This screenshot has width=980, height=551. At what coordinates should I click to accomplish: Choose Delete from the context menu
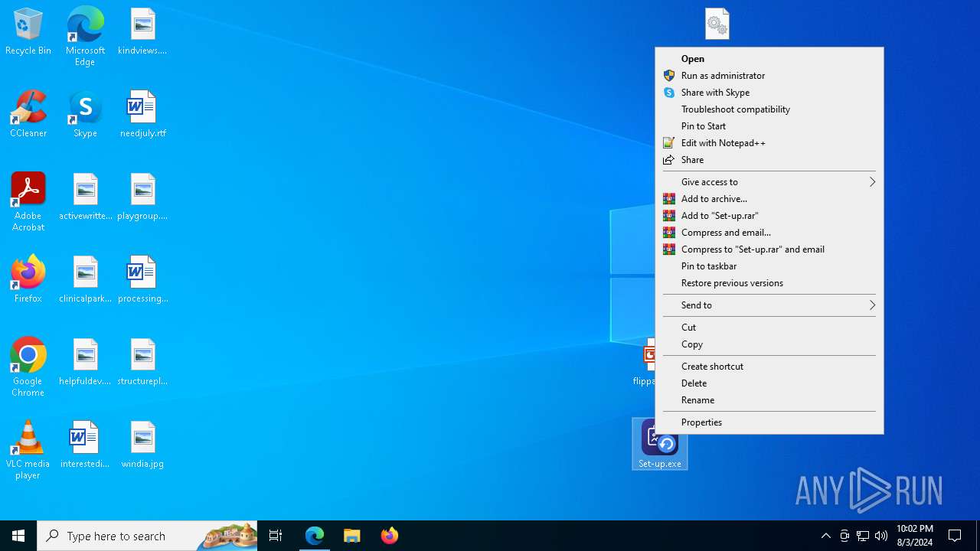click(769, 383)
